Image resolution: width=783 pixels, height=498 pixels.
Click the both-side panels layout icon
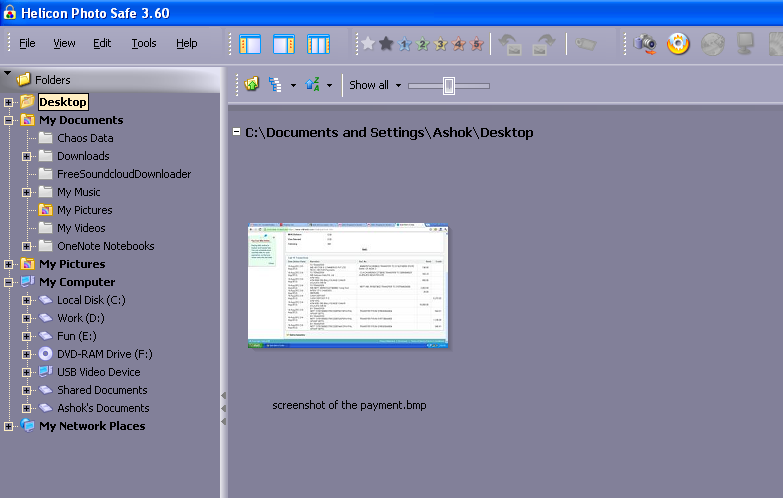click(318, 44)
